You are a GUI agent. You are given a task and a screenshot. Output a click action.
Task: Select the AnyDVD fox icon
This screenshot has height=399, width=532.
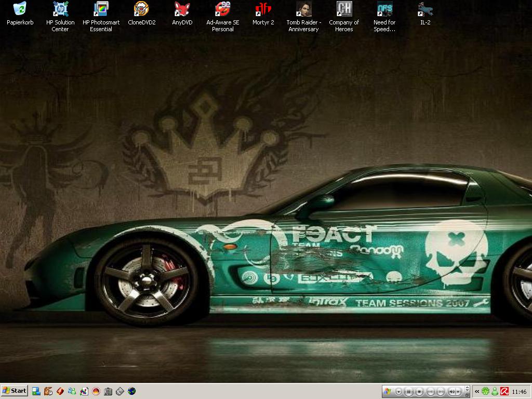coord(182,14)
